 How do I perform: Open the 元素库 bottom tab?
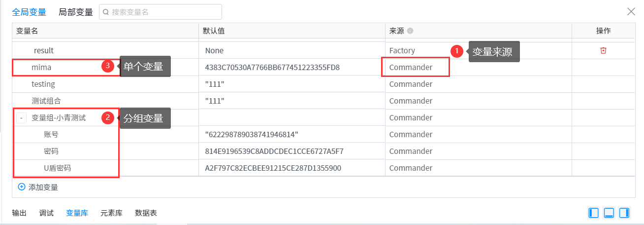pyautogui.click(x=111, y=213)
